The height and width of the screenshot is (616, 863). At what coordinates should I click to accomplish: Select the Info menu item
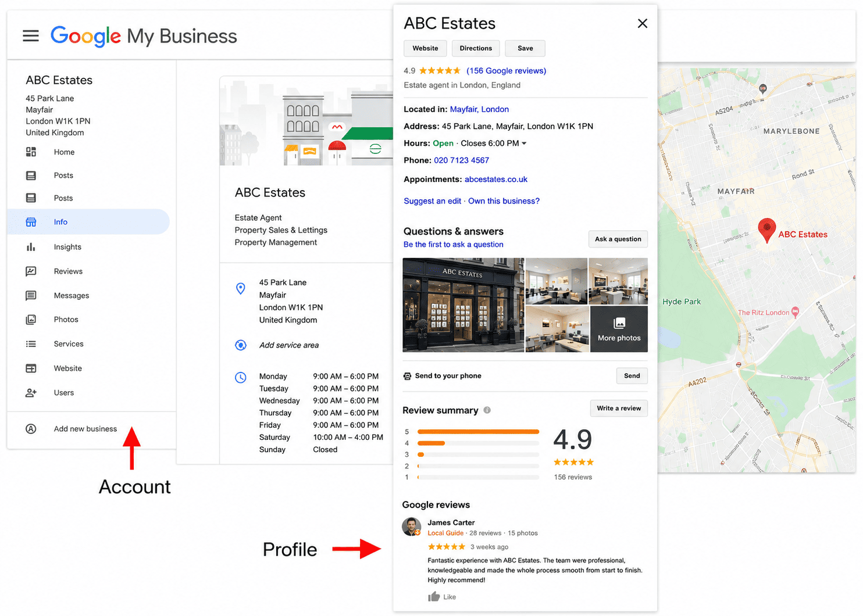[x=88, y=222]
